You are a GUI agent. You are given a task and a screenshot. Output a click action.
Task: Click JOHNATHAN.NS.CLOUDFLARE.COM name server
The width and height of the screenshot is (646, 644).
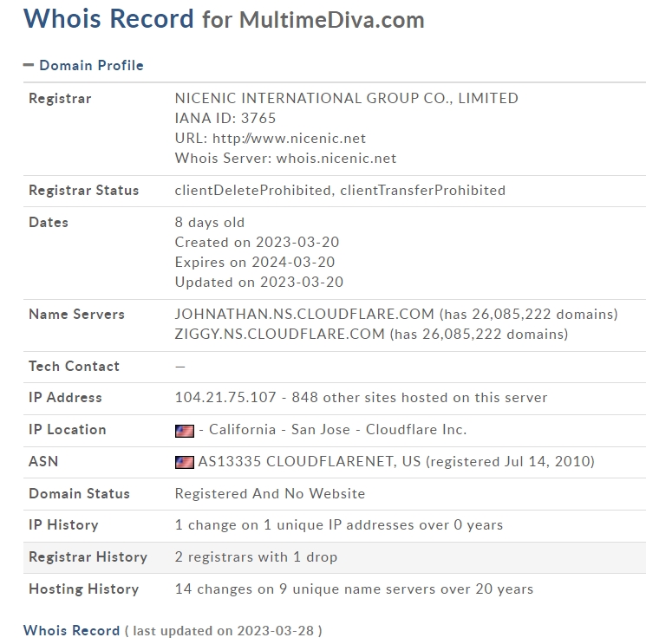click(x=304, y=314)
